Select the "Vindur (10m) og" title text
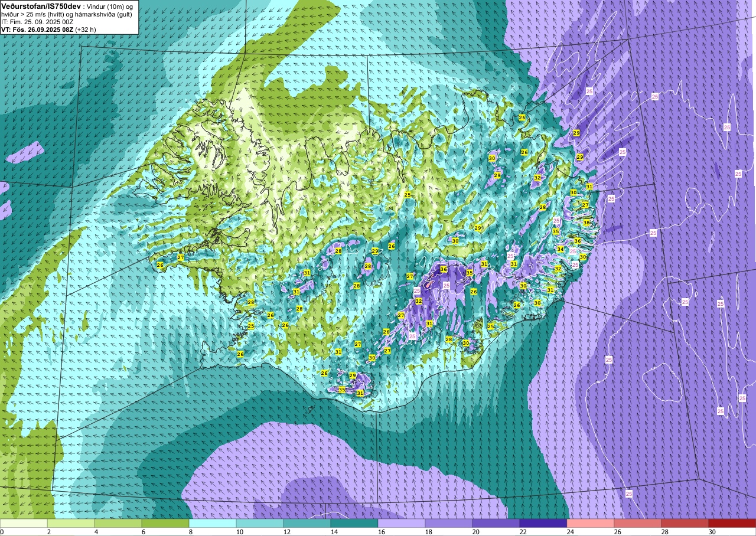Image resolution: width=756 pixels, height=536 pixels. click(110, 6)
